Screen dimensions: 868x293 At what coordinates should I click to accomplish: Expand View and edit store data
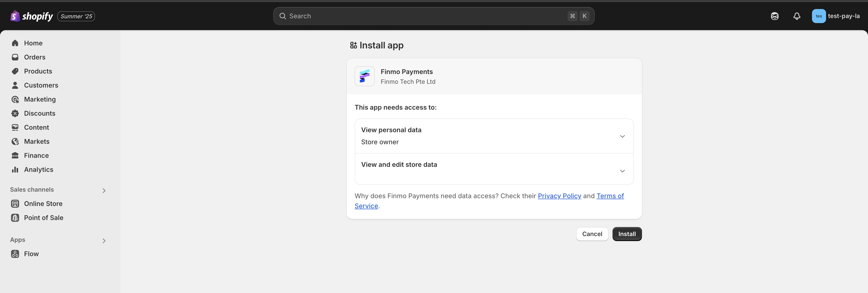[x=494, y=169]
